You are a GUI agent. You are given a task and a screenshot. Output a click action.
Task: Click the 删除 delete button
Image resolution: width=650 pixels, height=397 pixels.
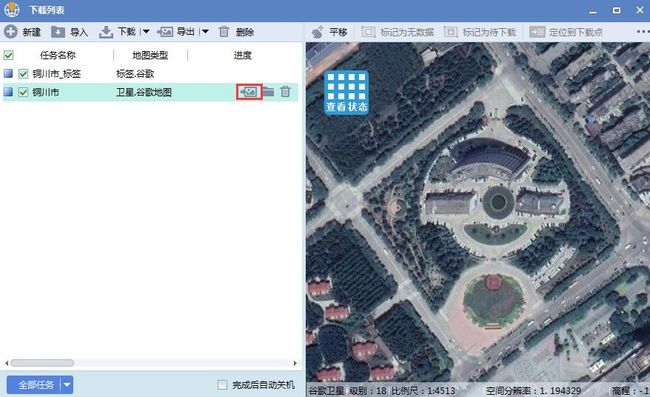(236, 32)
